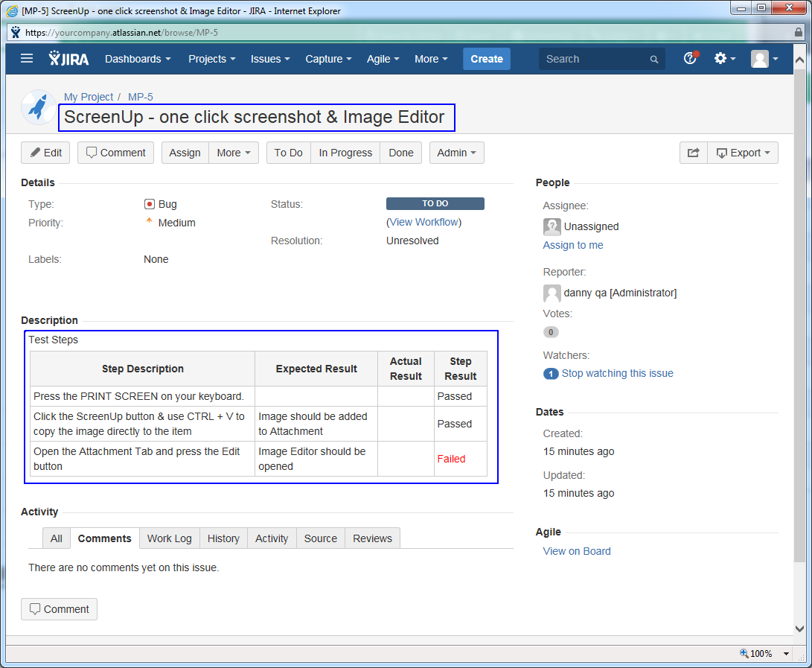Click the search magnifier icon
The height and width of the screenshot is (668, 812).
pos(654,59)
